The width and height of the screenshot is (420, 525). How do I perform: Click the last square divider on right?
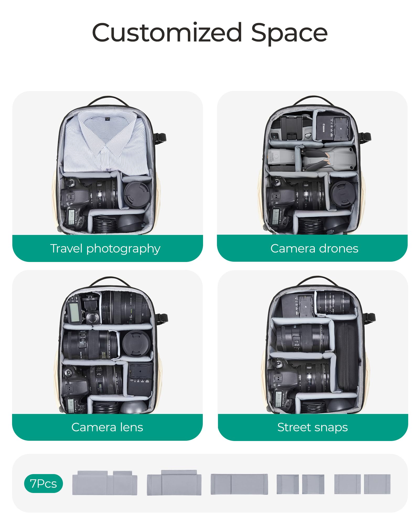[x=377, y=484]
